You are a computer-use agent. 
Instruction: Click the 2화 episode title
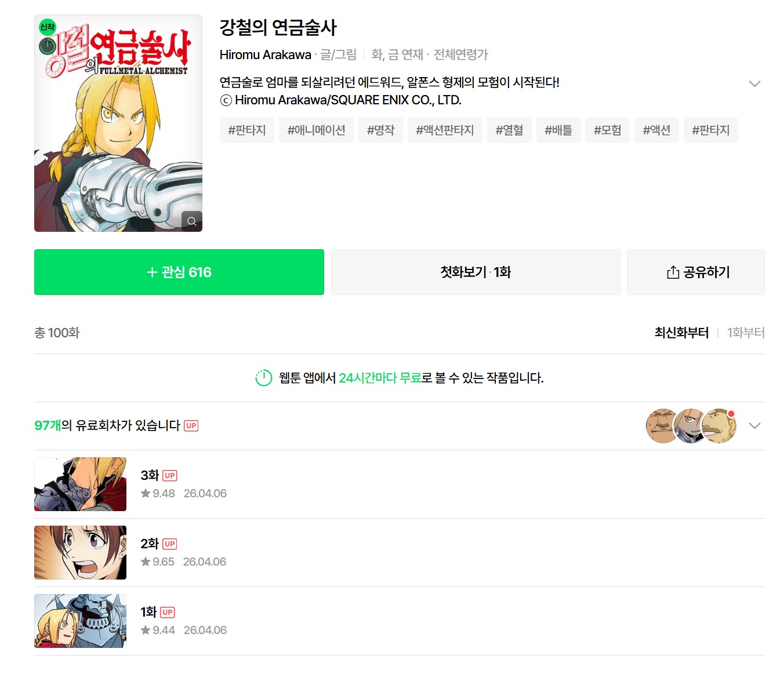(150, 544)
